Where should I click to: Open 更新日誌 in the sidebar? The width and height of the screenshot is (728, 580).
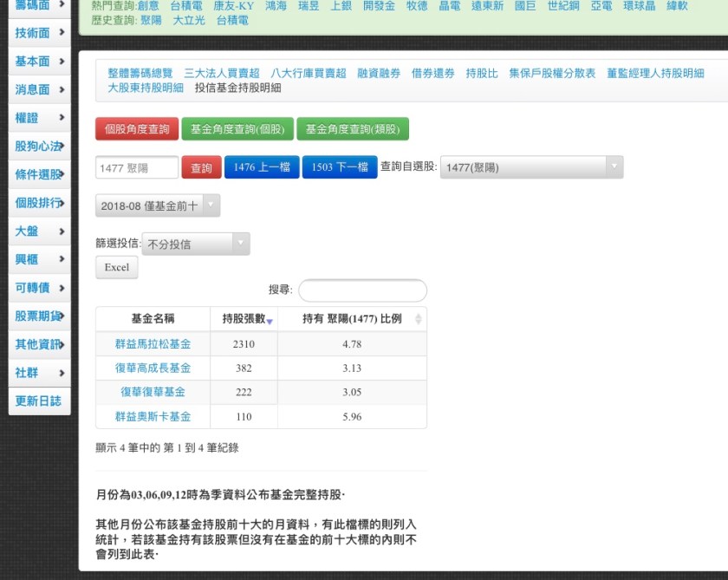coord(39,401)
